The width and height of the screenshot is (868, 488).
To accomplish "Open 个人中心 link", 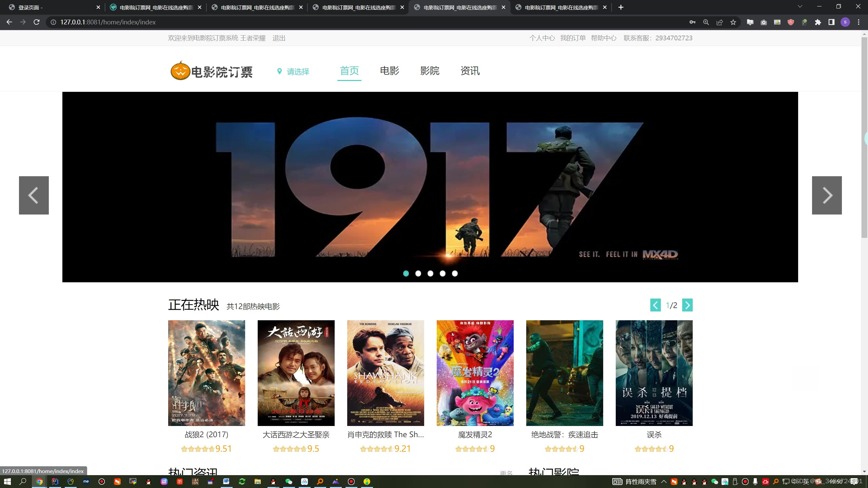I will 542,38.
